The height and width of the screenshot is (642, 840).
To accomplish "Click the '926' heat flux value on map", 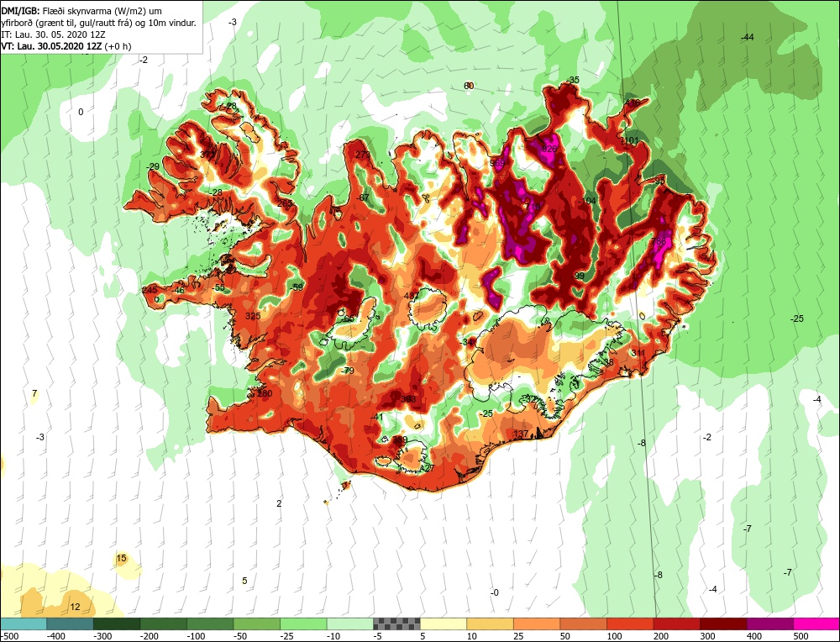I will click(549, 149).
